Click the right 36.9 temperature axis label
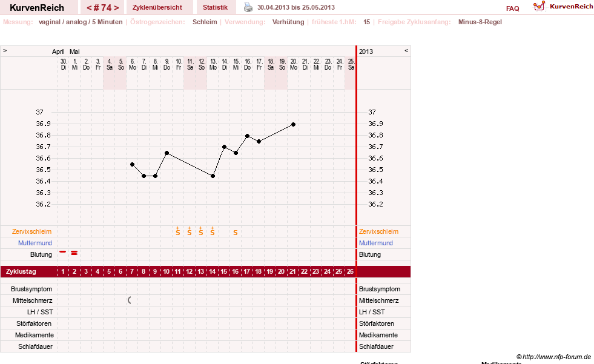This screenshot has height=364, width=594. pos(376,124)
